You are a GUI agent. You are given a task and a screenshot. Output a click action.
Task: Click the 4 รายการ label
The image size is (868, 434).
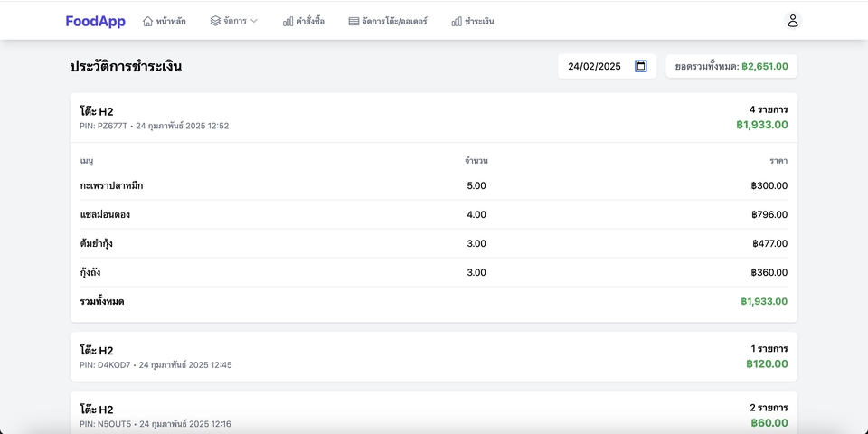pyautogui.click(x=769, y=109)
